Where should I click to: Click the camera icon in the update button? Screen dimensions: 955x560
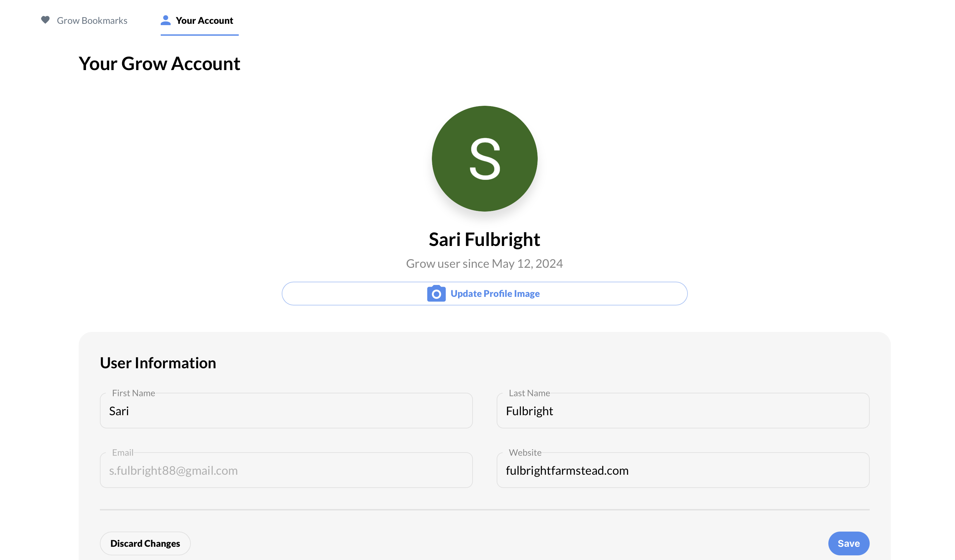point(436,294)
